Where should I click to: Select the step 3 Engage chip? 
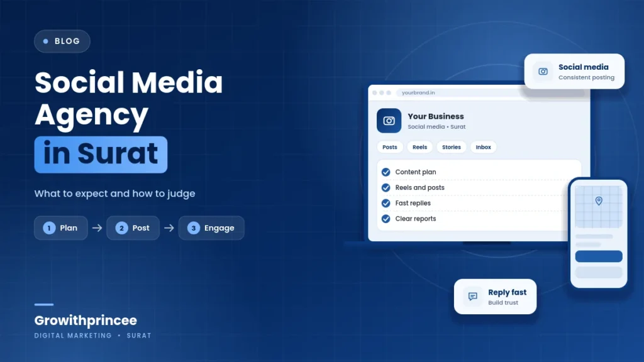211,228
